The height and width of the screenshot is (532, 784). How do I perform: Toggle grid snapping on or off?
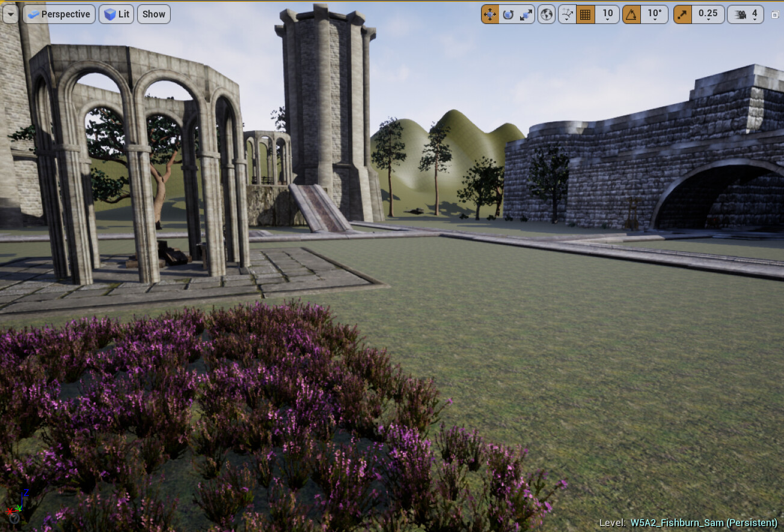585,14
